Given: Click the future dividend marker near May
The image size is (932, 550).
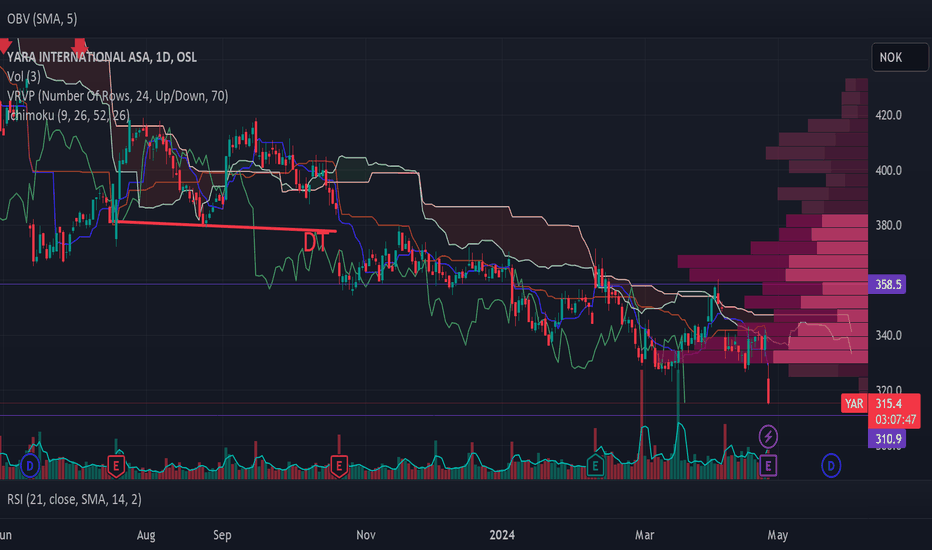Looking at the screenshot, I should point(831,466).
